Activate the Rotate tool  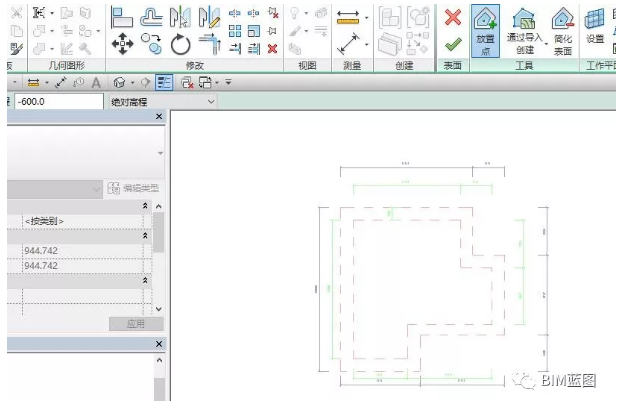click(x=180, y=44)
